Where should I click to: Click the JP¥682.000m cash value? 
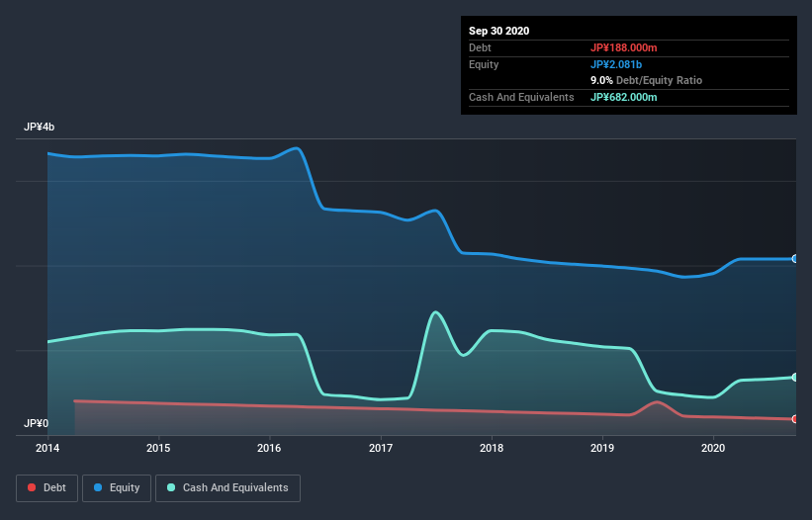623,97
